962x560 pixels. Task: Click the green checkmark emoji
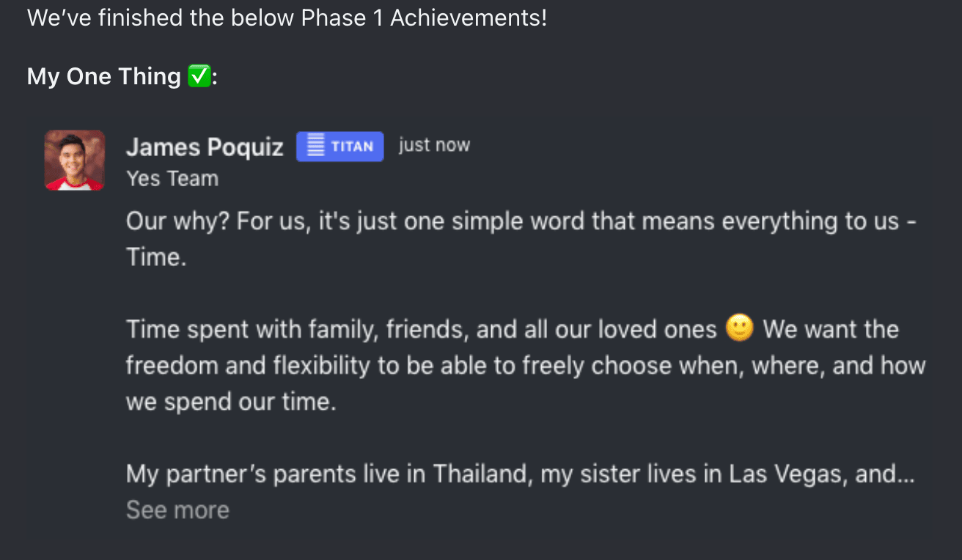click(x=199, y=76)
